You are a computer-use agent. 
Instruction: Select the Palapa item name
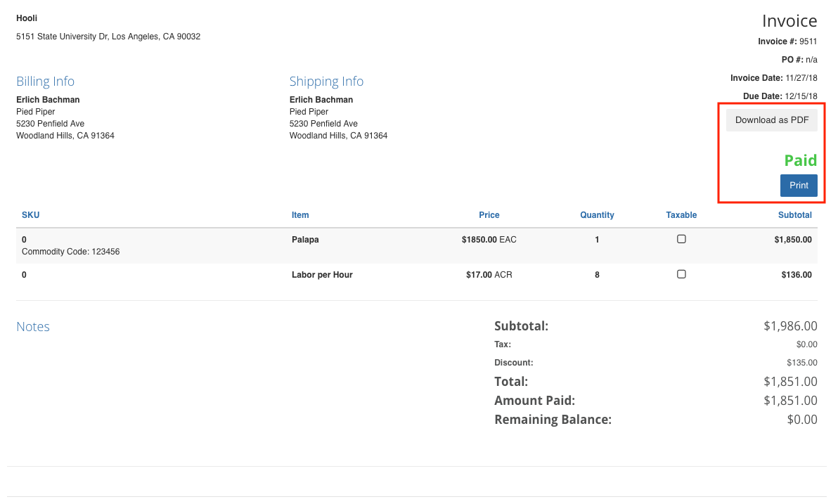click(305, 240)
